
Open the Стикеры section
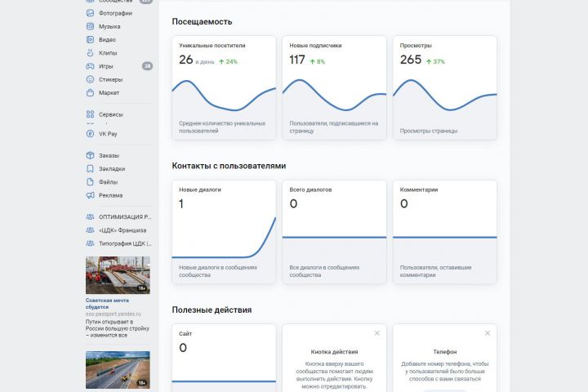pyautogui.click(x=110, y=79)
